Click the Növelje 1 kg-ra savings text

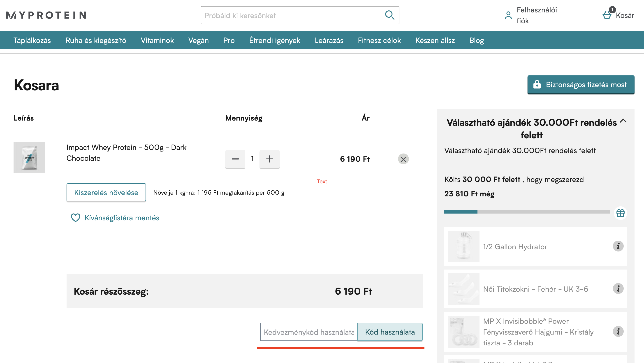click(219, 192)
